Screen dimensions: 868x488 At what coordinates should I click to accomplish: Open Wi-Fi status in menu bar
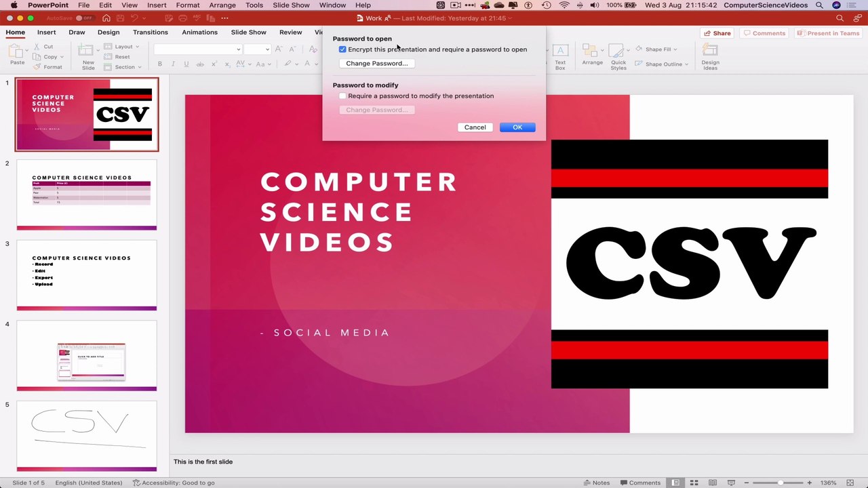(x=564, y=5)
